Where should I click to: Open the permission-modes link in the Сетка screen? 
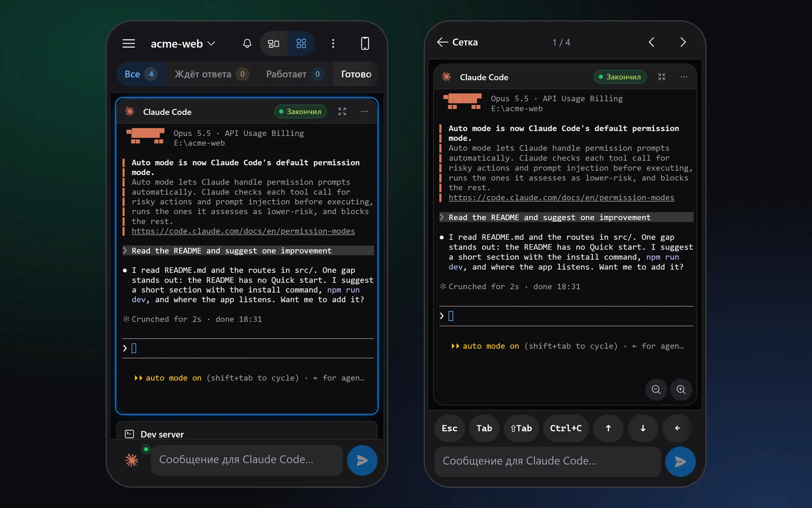point(561,198)
